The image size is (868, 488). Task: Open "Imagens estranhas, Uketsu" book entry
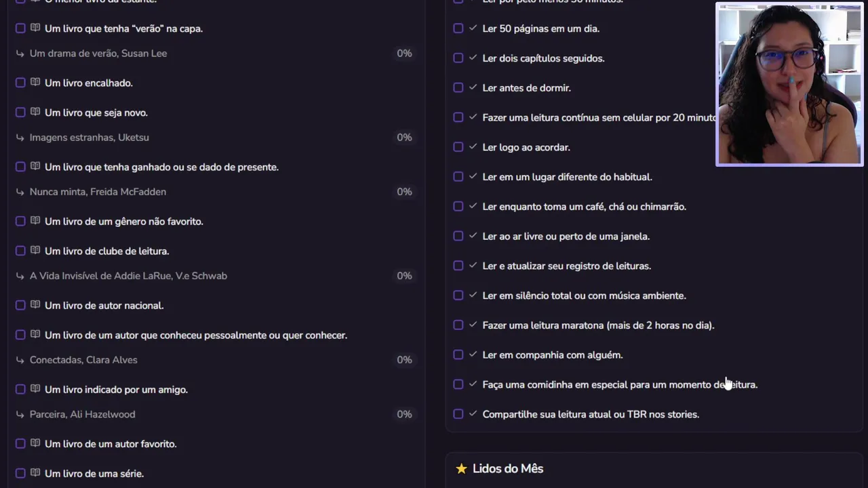[x=89, y=138]
